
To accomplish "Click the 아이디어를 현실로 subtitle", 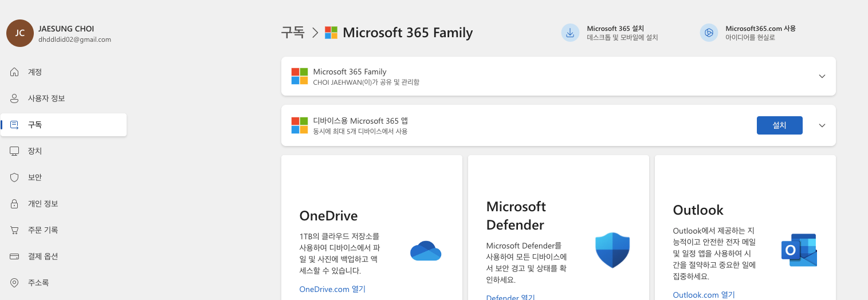I will 750,38.
